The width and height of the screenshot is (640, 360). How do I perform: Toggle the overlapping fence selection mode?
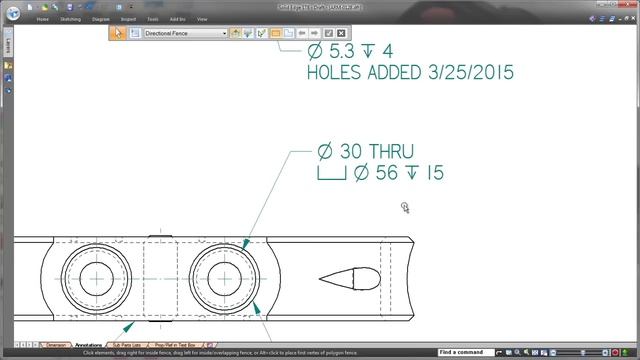pos(288,33)
